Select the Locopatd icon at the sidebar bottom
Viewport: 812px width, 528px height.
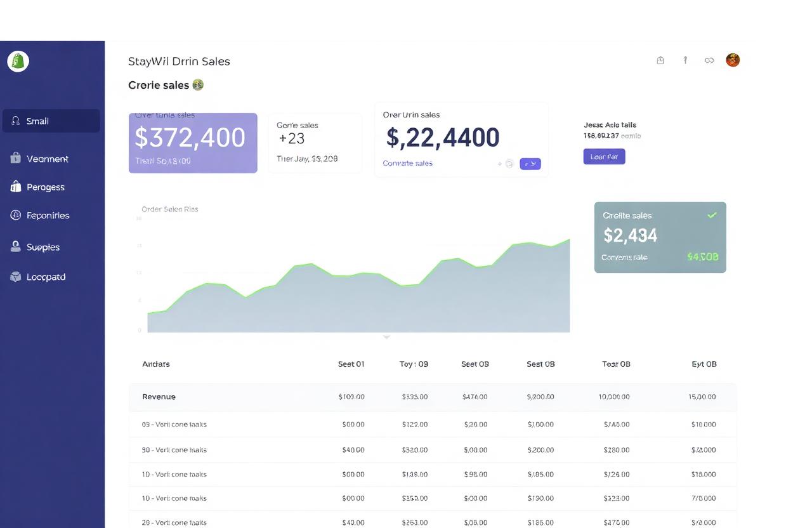tap(15, 277)
